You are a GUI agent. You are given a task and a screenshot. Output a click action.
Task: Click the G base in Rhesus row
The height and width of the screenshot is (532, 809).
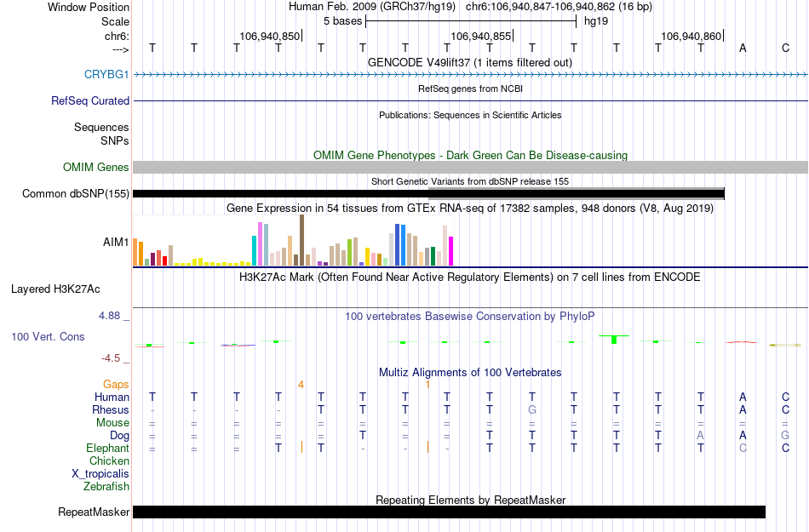point(532,409)
